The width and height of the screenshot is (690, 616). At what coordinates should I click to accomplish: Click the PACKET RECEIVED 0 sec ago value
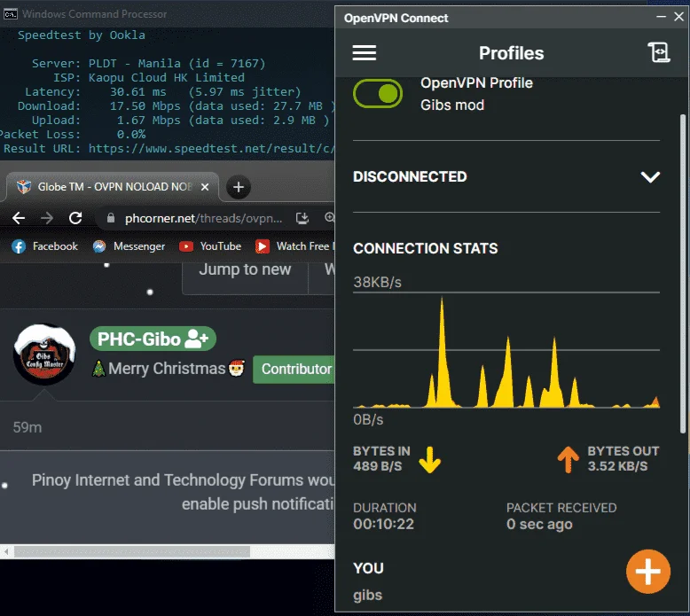coord(539,524)
